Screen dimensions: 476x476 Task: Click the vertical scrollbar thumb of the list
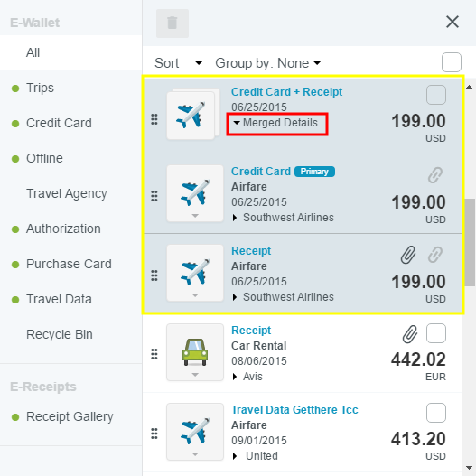[x=470, y=242]
